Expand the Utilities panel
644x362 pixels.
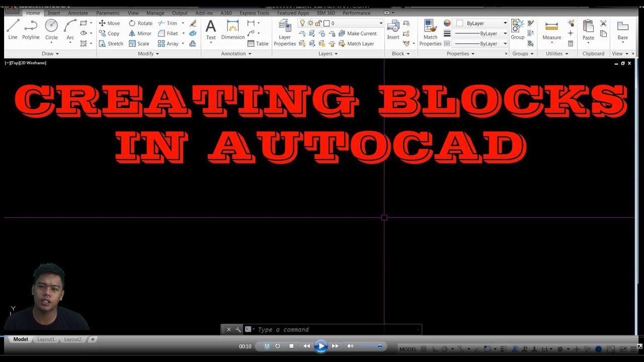[557, 53]
